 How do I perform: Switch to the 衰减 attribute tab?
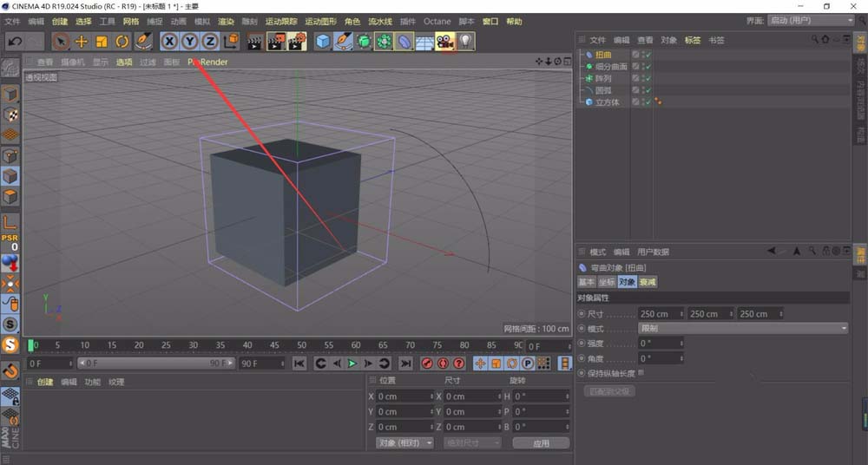pos(648,282)
